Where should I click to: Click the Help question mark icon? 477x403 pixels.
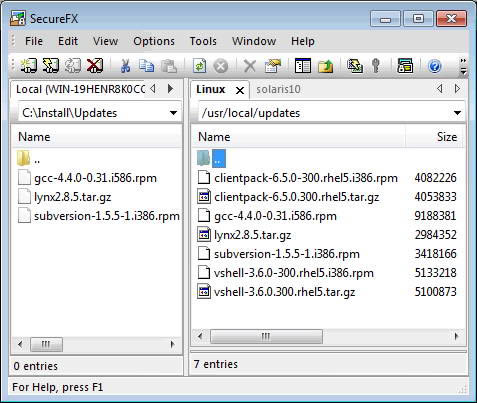pyautogui.click(x=434, y=66)
